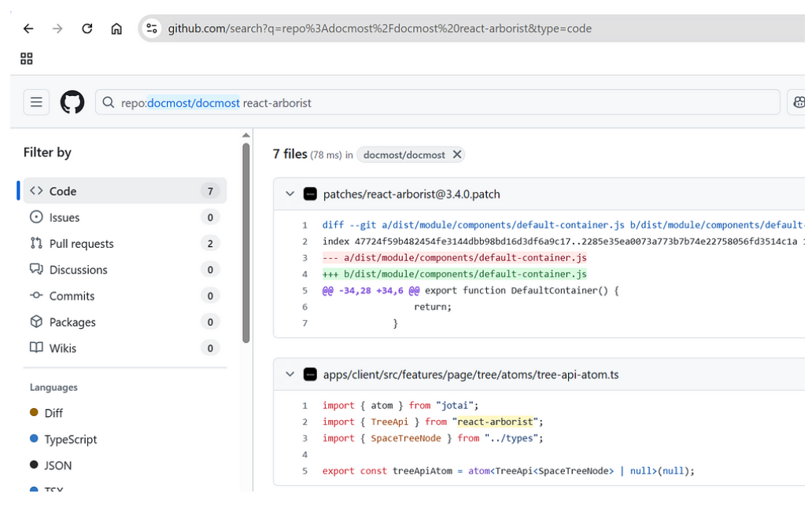Open repository avatar for tree-api-atom.ts result
Image resolution: width=812 pixels, height=512 pixels.
click(310, 374)
